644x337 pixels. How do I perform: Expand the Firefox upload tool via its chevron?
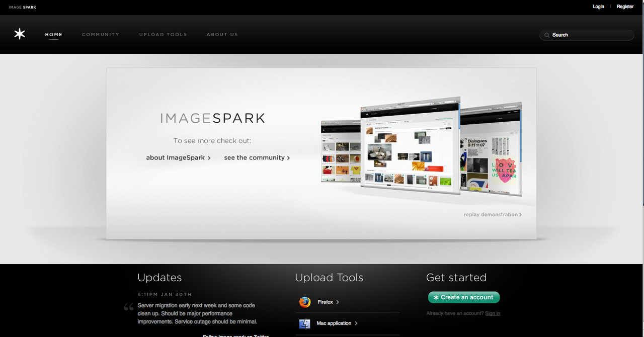(338, 302)
